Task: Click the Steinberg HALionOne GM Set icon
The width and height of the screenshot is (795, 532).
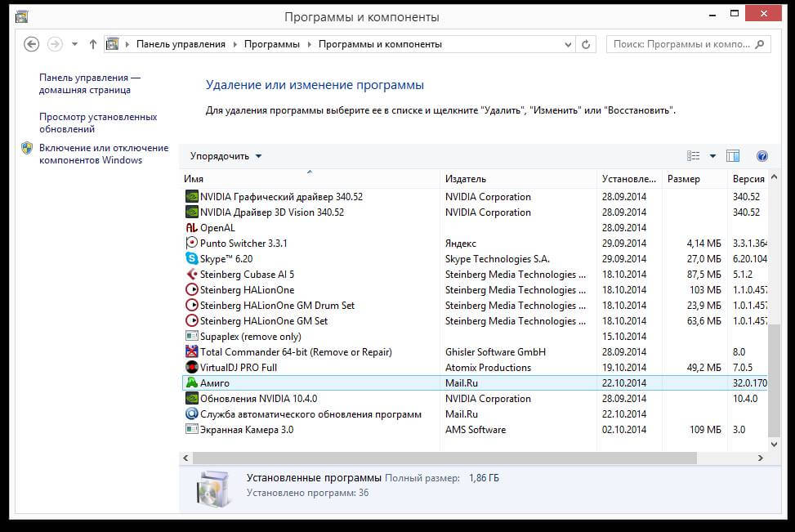Action: click(x=192, y=321)
